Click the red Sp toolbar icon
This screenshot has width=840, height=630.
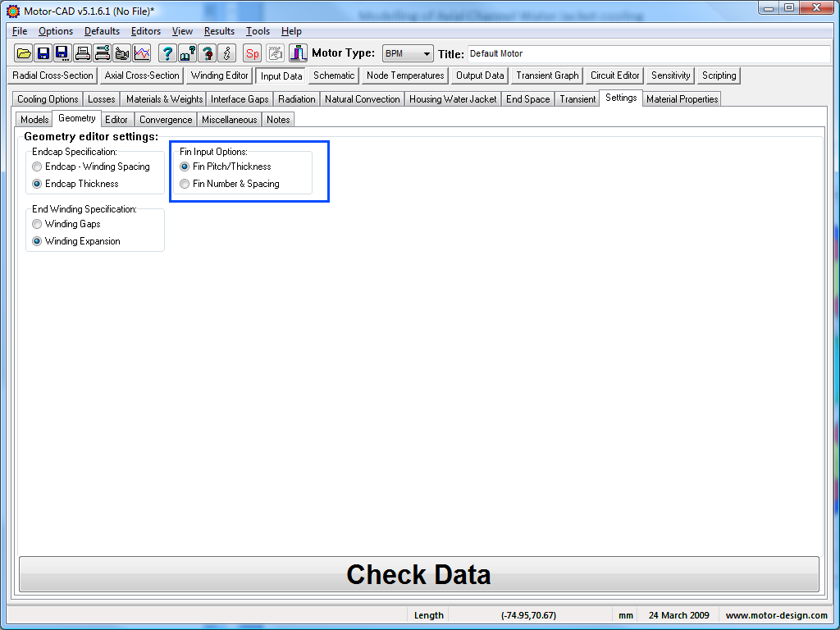pyautogui.click(x=253, y=53)
